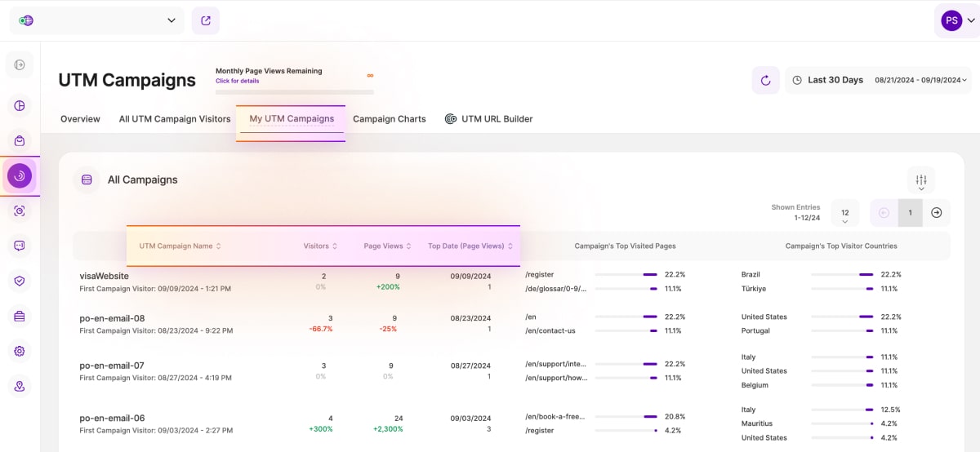
Task: Open the shopping bag sidebar icon
Action: 20,140
